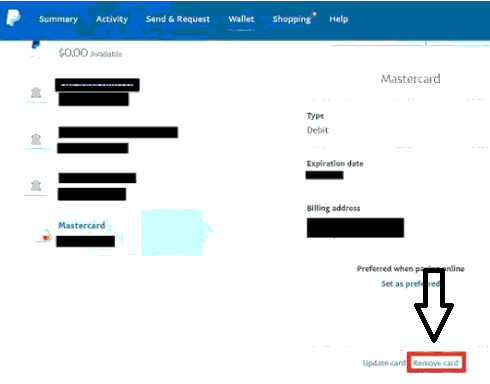Select the third bank account icon
This screenshot has width=490, height=384.
click(x=36, y=185)
